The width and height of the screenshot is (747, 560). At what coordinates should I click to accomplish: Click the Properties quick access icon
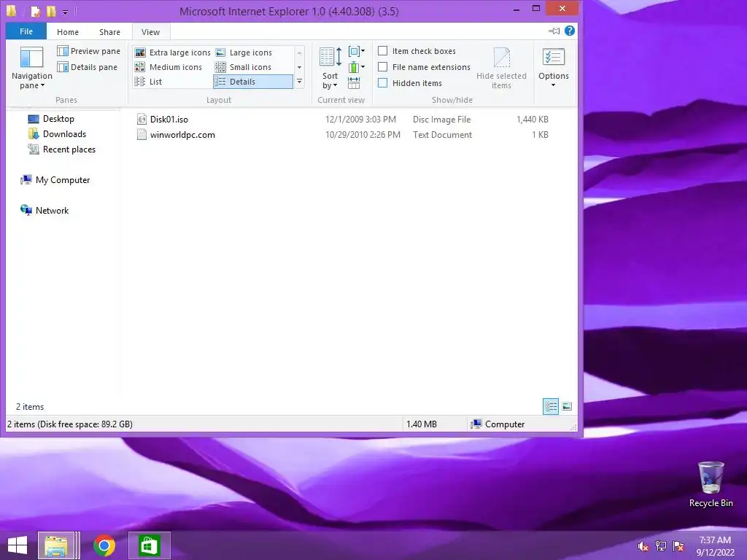tap(36, 11)
